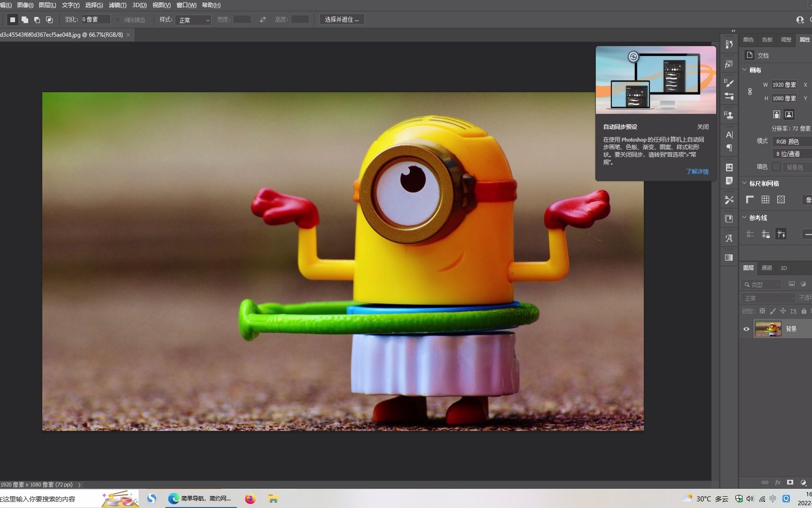This screenshot has height=508, width=812.
Task: Open the Styles (fx) panel icon
Action: point(729,64)
